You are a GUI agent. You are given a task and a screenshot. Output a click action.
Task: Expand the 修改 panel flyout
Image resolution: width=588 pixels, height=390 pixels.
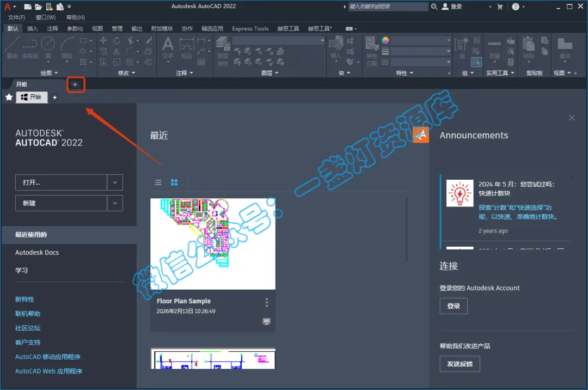126,73
